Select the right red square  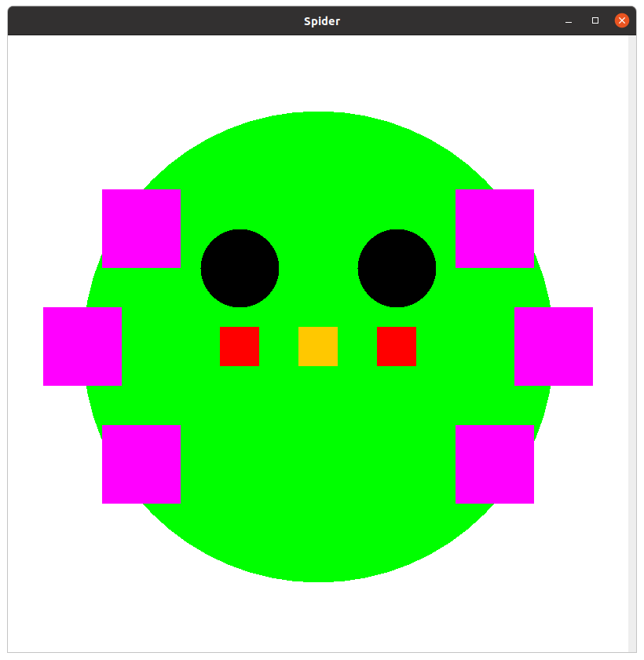coord(397,346)
